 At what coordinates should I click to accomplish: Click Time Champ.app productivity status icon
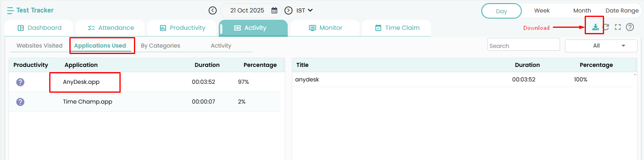(x=20, y=102)
